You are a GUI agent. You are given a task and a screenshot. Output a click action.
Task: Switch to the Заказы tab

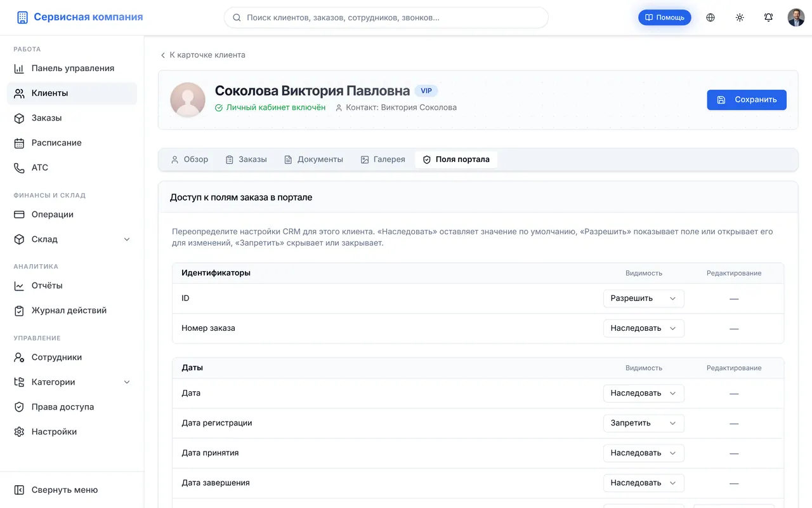pos(246,159)
